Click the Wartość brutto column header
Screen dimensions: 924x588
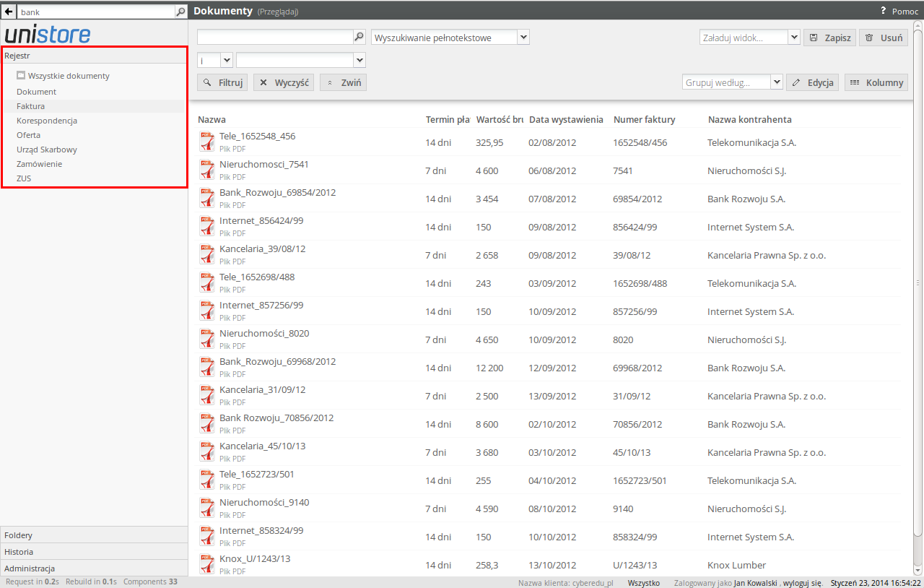pyautogui.click(x=500, y=119)
